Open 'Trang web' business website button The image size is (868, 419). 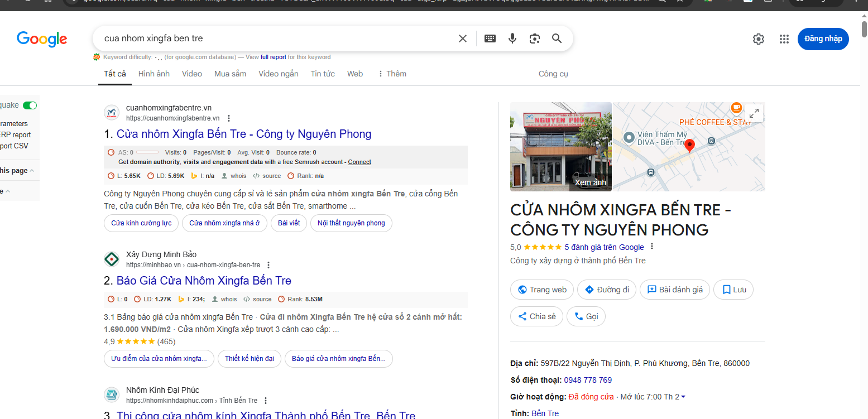[542, 290]
